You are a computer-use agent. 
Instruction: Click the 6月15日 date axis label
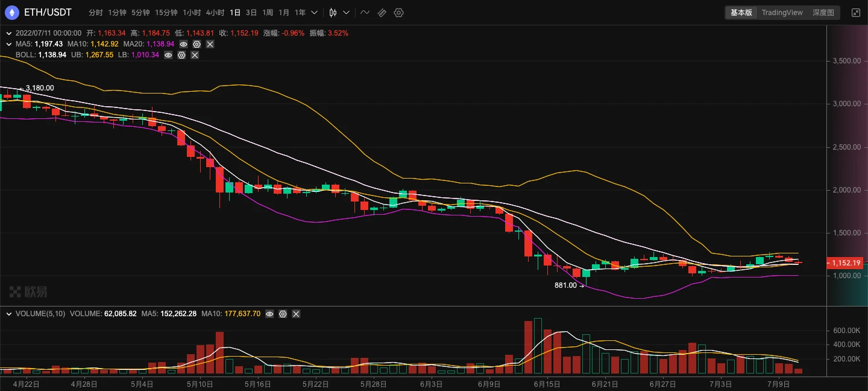[548, 384]
